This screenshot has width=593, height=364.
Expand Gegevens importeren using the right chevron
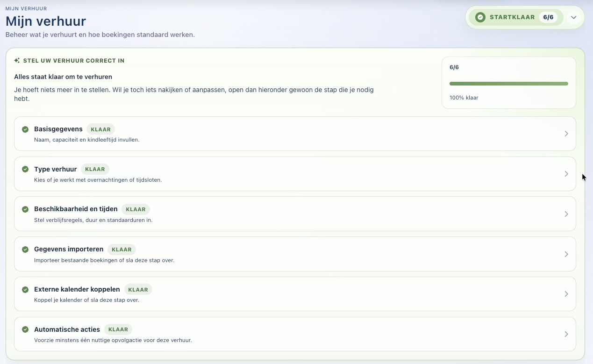click(x=566, y=254)
